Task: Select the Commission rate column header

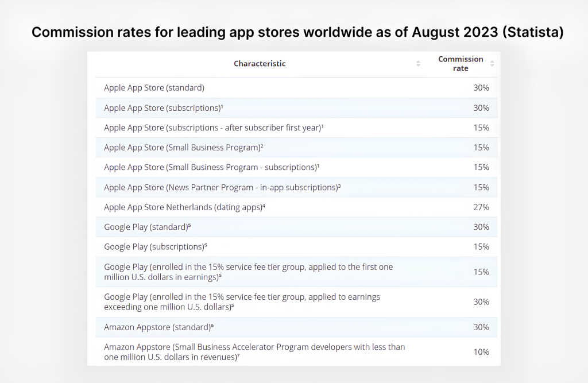Action: pos(461,64)
